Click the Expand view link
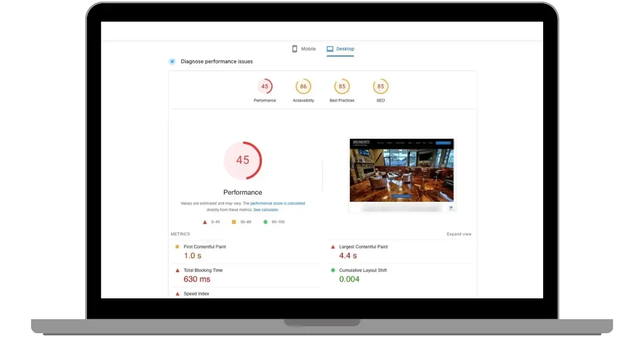Image resolution: width=644 pixels, height=337 pixels. coord(459,235)
